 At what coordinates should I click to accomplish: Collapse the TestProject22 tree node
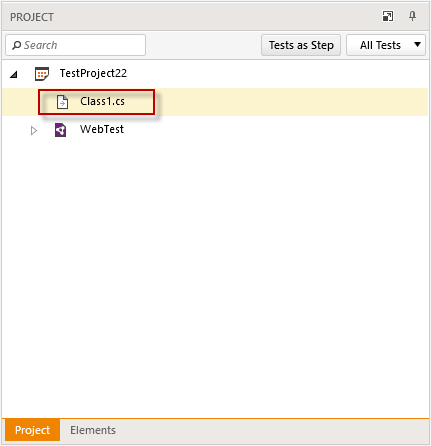coord(14,74)
